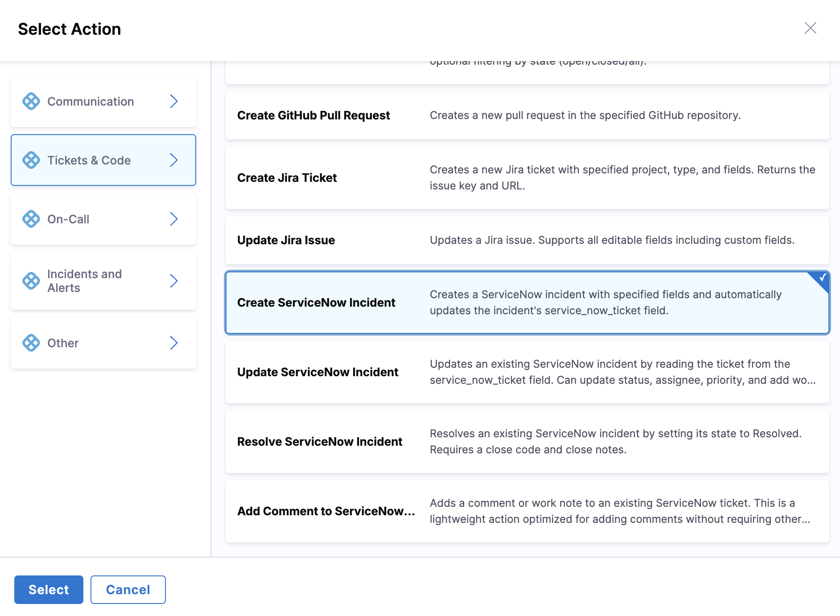Open the Communication category
This screenshot has height=616, width=840.
coord(103,101)
